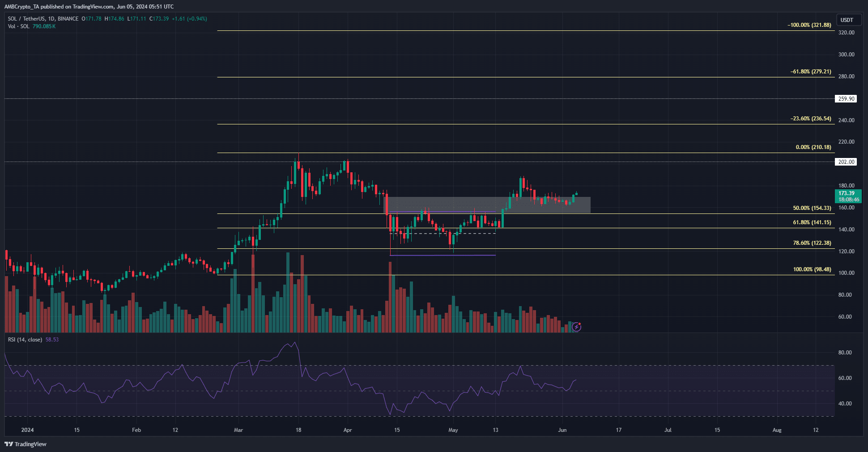Click the 2024 label on time axis
The height and width of the screenshot is (452, 868).
tap(27, 430)
